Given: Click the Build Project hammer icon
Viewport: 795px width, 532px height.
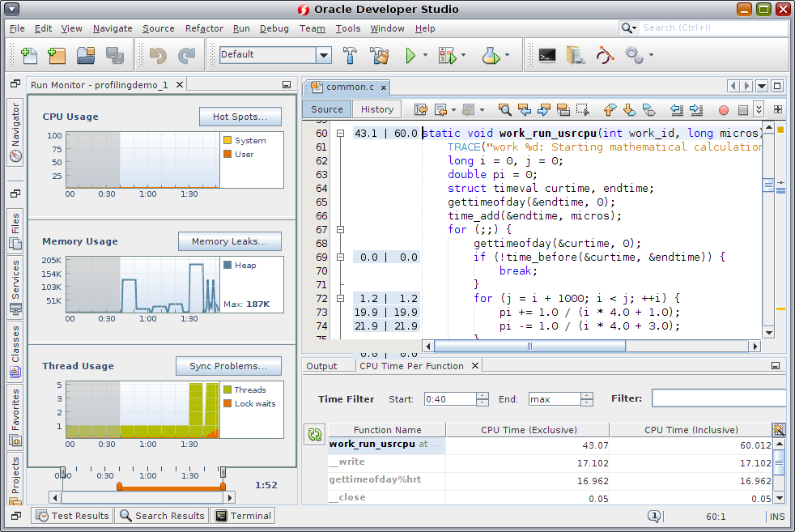Looking at the screenshot, I should coord(351,55).
